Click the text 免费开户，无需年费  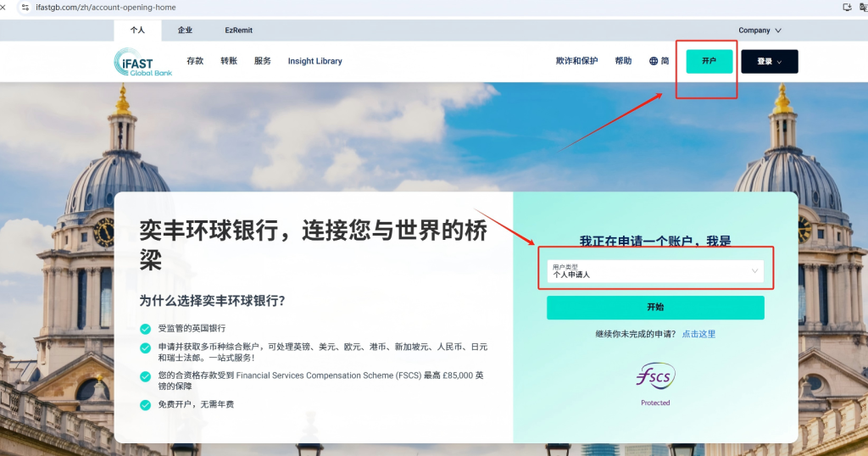196,404
